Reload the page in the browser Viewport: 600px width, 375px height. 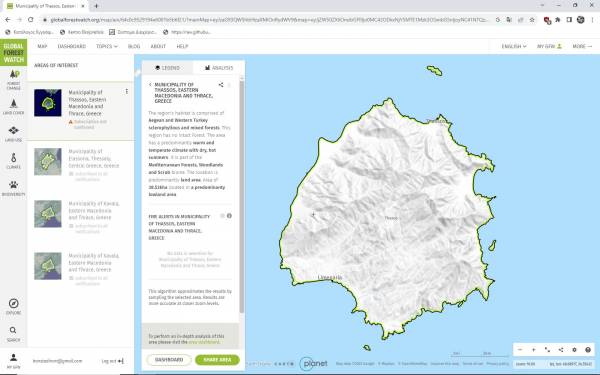click(31, 20)
